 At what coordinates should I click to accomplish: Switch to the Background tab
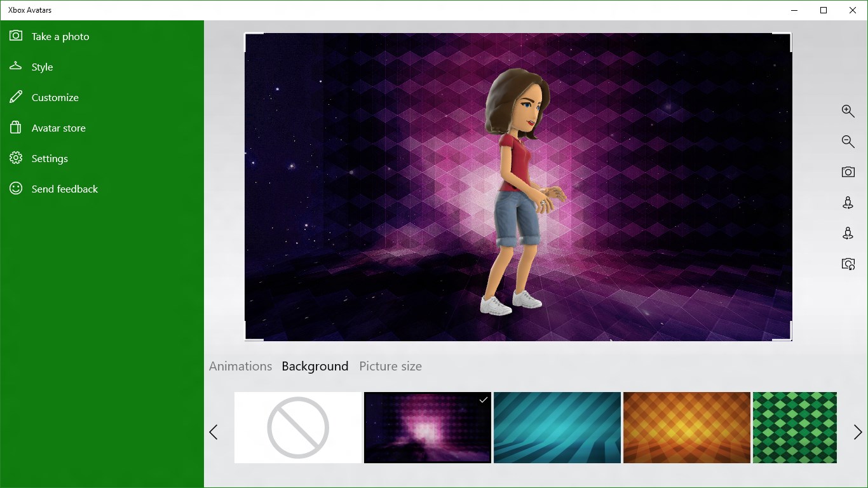pyautogui.click(x=315, y=366)
